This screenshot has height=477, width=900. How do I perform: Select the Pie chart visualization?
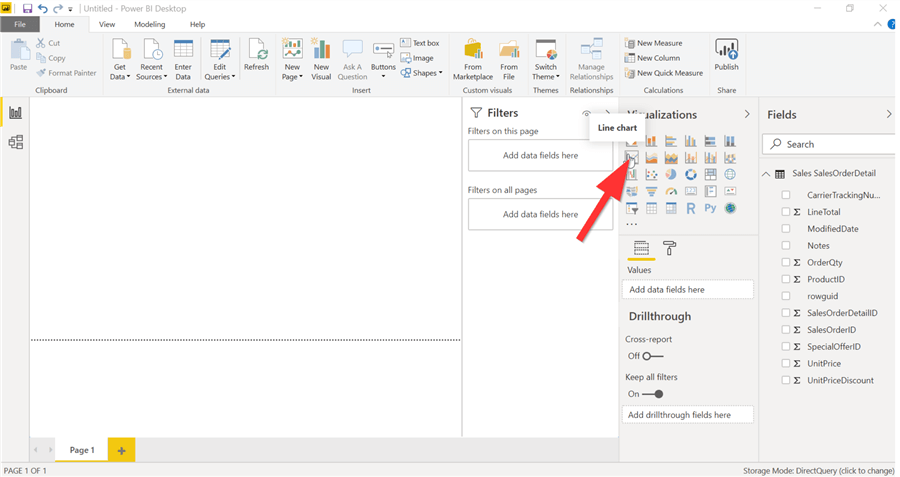point(671,174)
